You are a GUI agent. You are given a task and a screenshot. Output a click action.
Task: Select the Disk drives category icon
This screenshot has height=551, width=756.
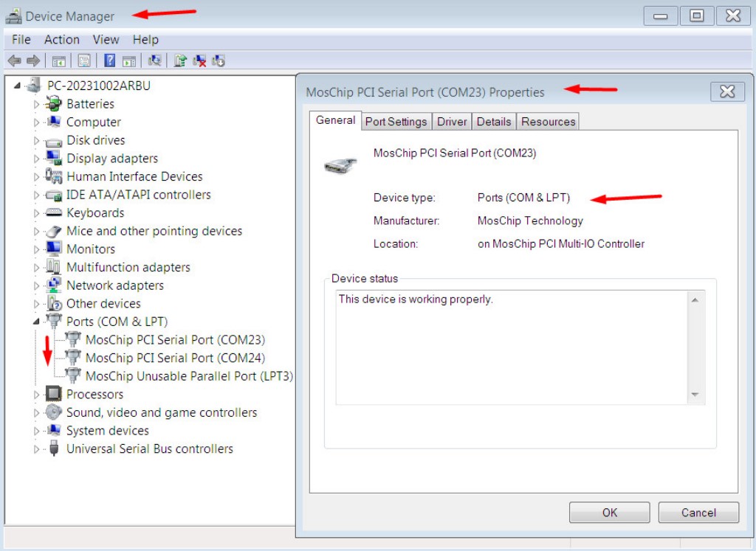[53, 141]
